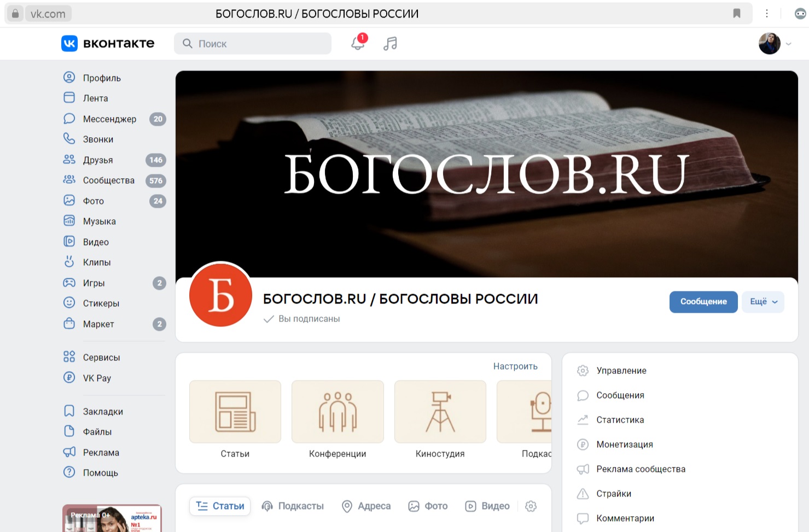
Task: Open Сообщения in community admin menu
Action: pos(620,395)
